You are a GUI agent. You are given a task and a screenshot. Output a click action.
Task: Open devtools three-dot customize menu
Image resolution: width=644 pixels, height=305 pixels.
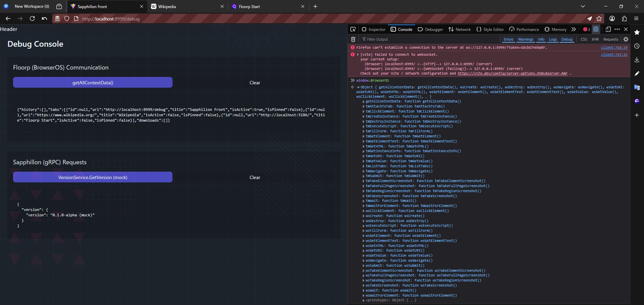(x=617, y=29)
